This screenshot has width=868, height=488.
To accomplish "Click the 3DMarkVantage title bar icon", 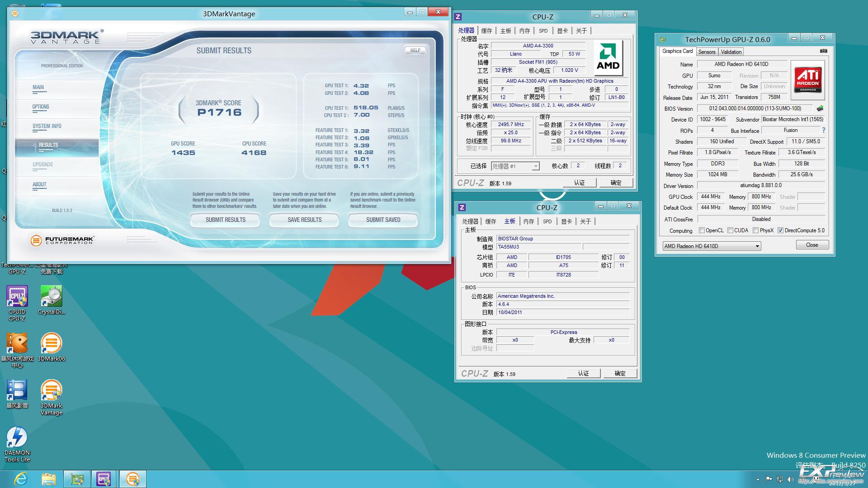I will coord(15,14).
